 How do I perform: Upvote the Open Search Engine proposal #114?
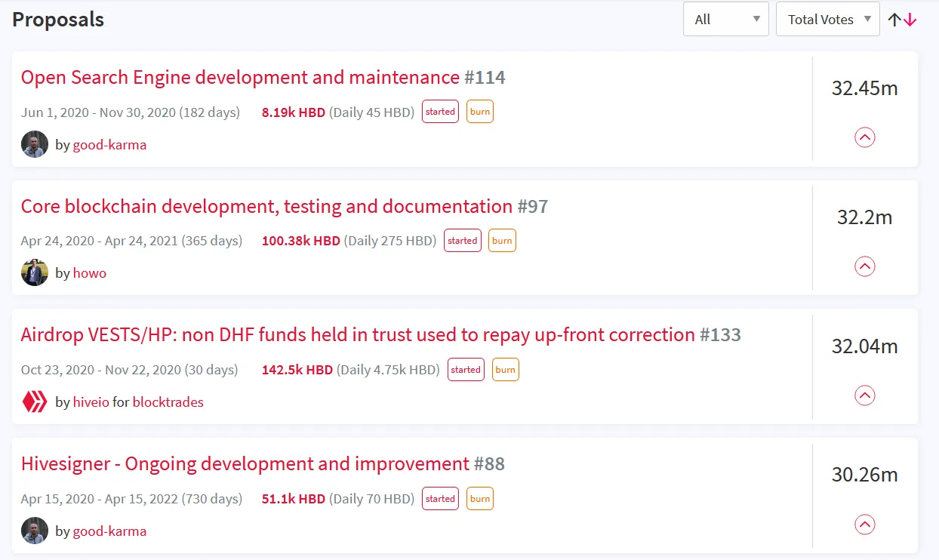(864, 137)
